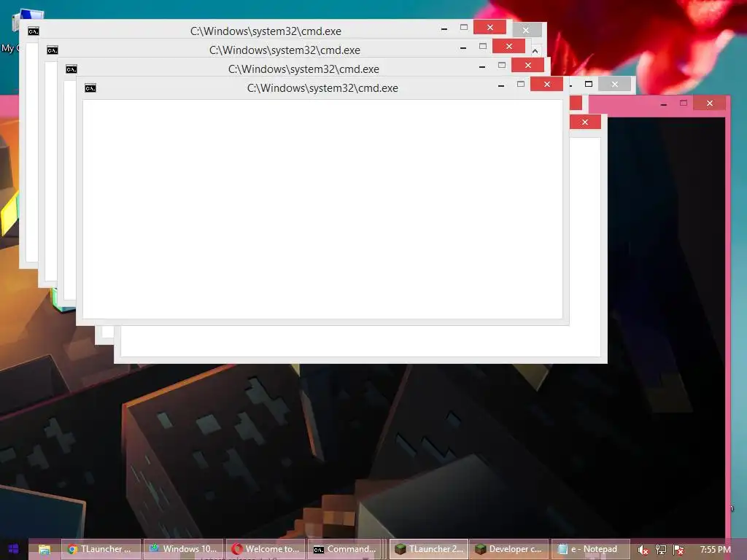This screenshot has width=747, height=560.
Task: Open the network tray icon
Action: [x=661, y=550]
